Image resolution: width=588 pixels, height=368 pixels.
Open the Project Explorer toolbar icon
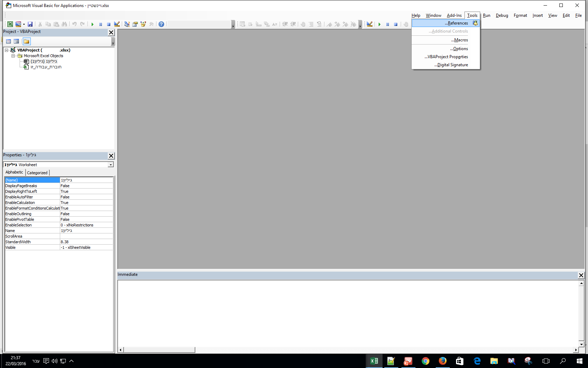[x=127, y=24]
